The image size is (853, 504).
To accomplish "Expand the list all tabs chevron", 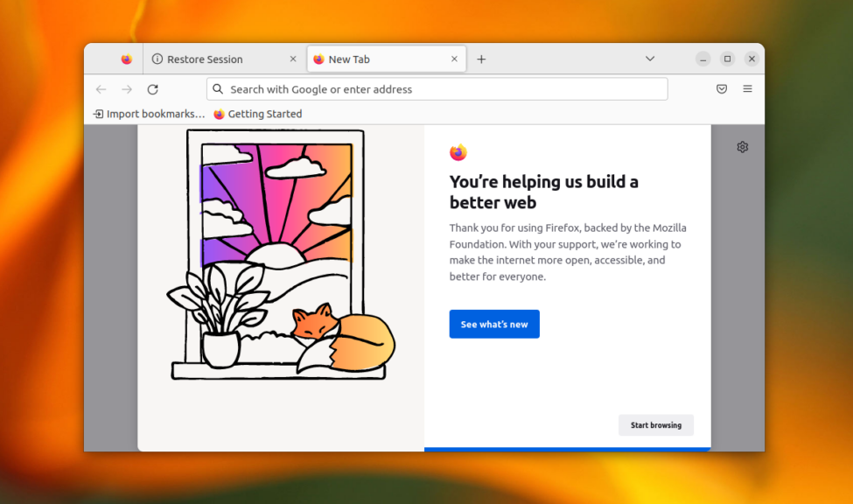I will pos(649,59).
